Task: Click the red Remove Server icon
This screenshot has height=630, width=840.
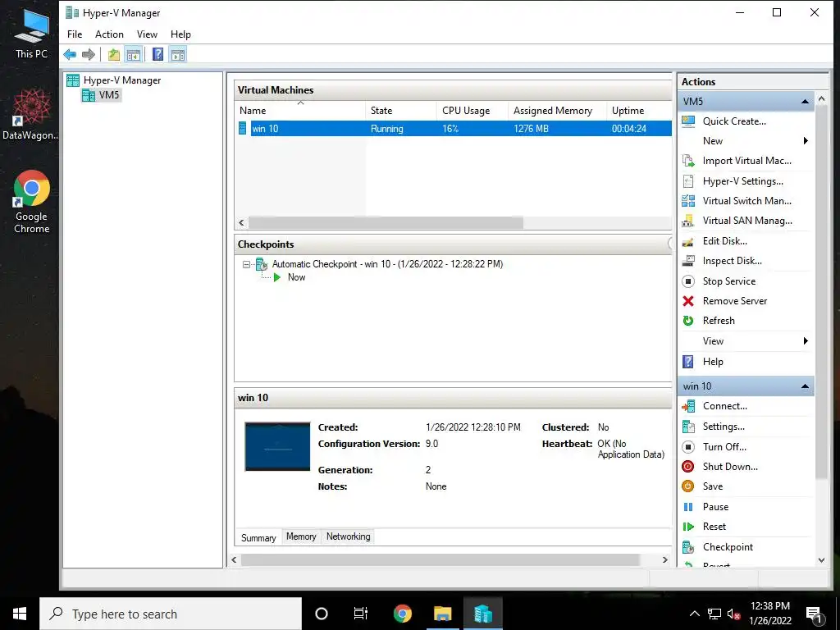Action: 688,301
